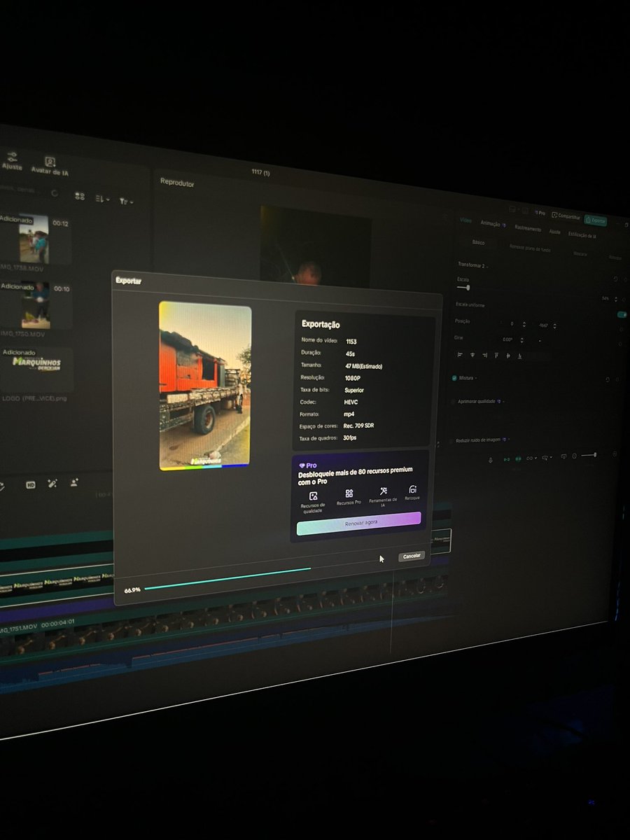Image resolution: width=630 pixels, height=840 pixels.
Task: Click the align bottom icon
Action: [x=520, y=358]
